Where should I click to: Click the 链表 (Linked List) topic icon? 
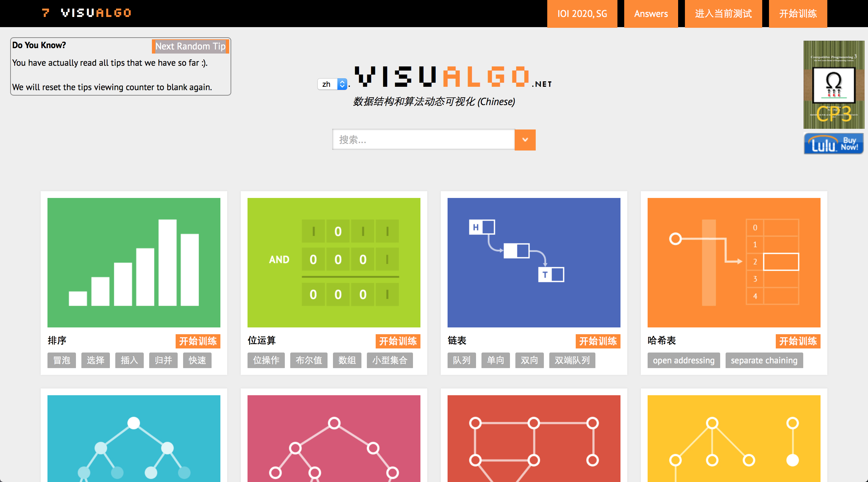[534, 260]
